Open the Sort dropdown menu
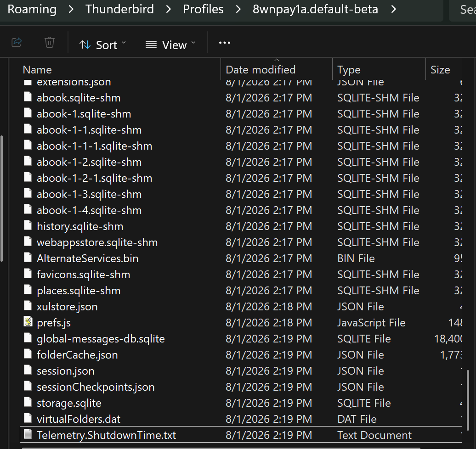 tap(102, 45)
